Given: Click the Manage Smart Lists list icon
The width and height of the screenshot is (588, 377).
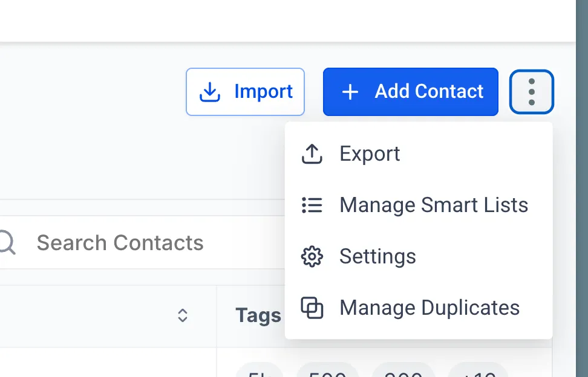Looking at the screenshot, I should (312, 205).
